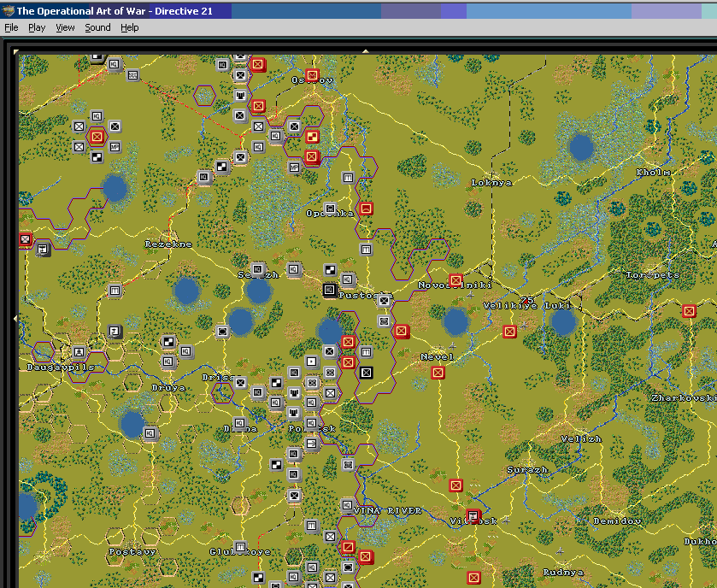Select the red infantry unit at Novosokolniki
717x588 pixels.
(x=455, y=280)
